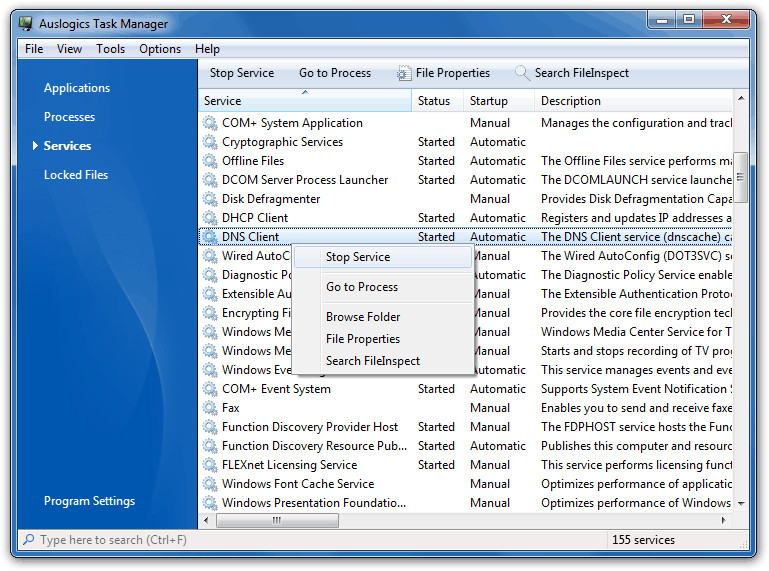
Task: Click Go to Process on the toolbar
Action: point(335,73)
